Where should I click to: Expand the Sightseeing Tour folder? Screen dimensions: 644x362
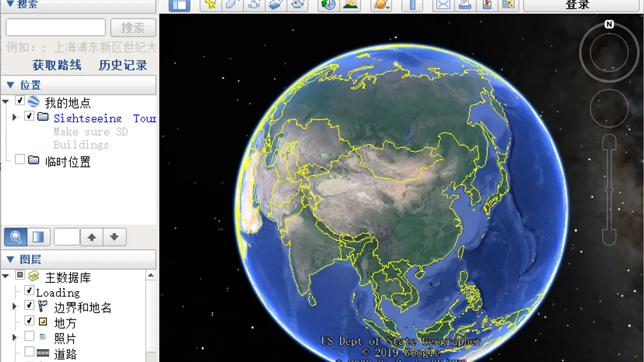[x=15, y=117]
